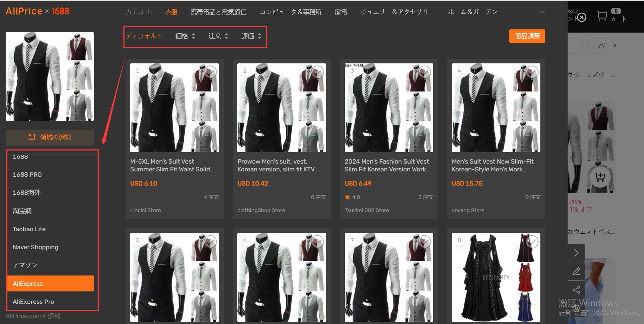Open the voyang Store link
Image resolution: width=644 pixels, height=324 pixels.
[x=468, y=210]
